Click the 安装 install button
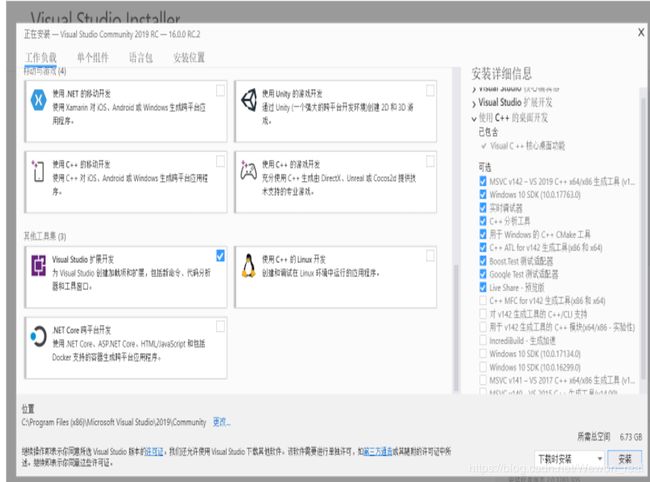This screenshot has height=482, width=650. pyautogui.click(x=625, y=459)
